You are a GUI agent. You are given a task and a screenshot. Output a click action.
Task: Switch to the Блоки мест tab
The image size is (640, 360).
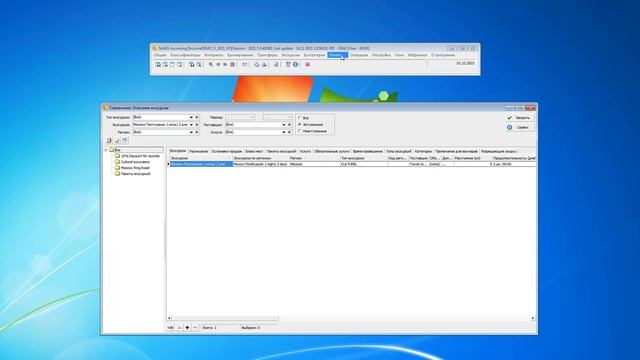pyautogui.click(x=254, y=151)
